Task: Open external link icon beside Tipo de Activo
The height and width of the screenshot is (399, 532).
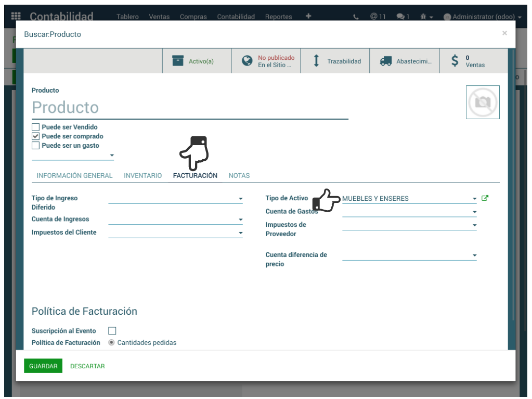Action: click(x=485, y=198)
